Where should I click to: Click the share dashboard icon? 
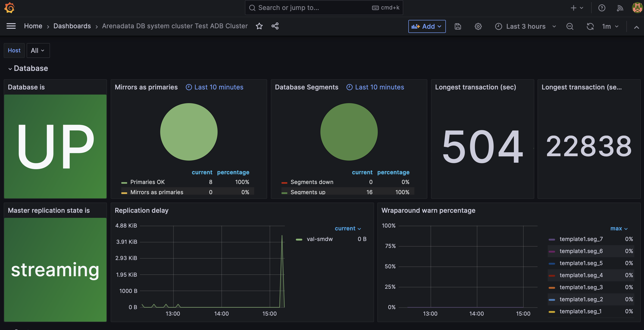[x=275, y=26]
